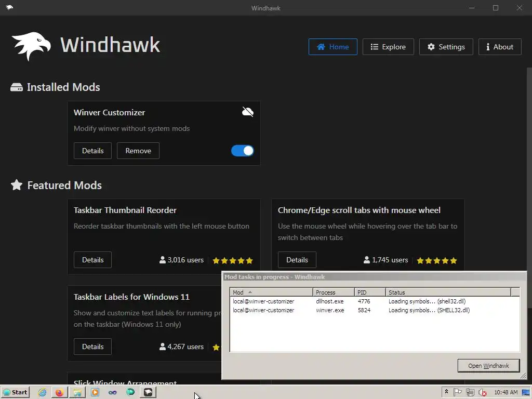Click the Windhawk title bar eagle icon
The height and width of the screenshot is (399, 532).
(x=9, y=7)
